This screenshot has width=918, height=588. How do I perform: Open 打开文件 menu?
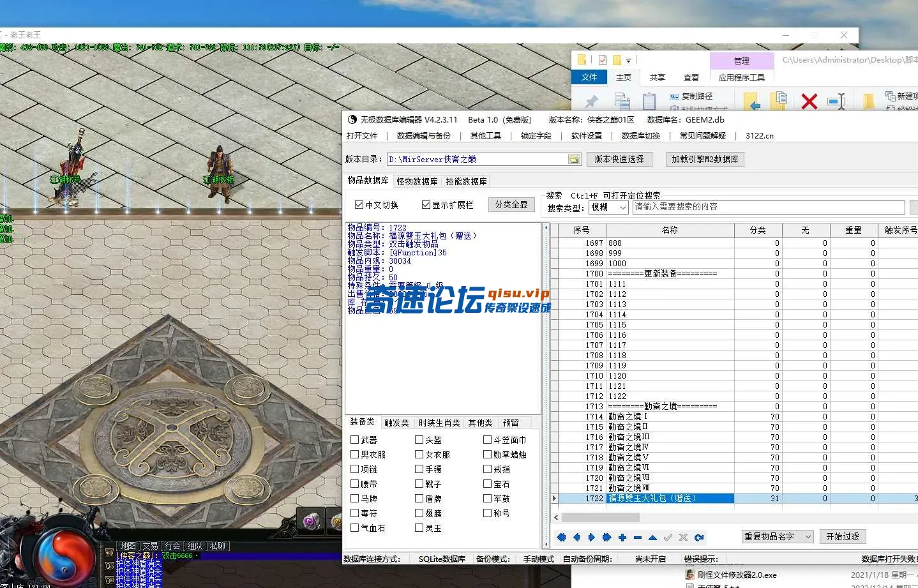click(x=362, y=136)
